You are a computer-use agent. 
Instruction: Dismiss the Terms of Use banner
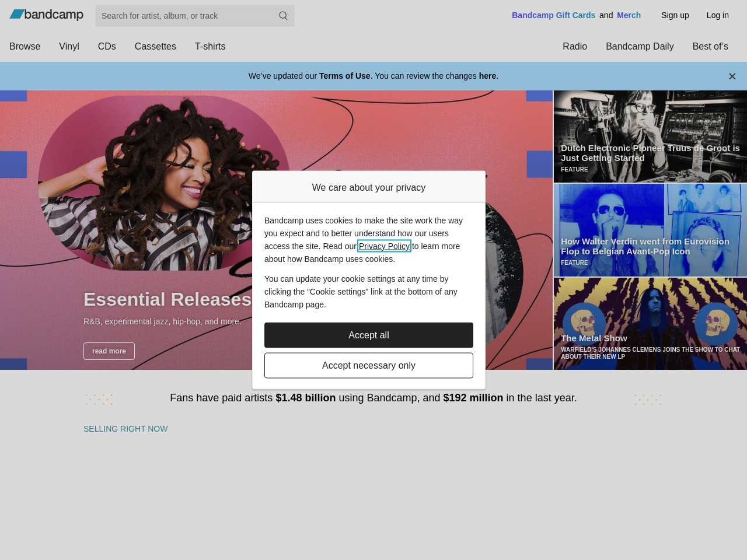732,76
